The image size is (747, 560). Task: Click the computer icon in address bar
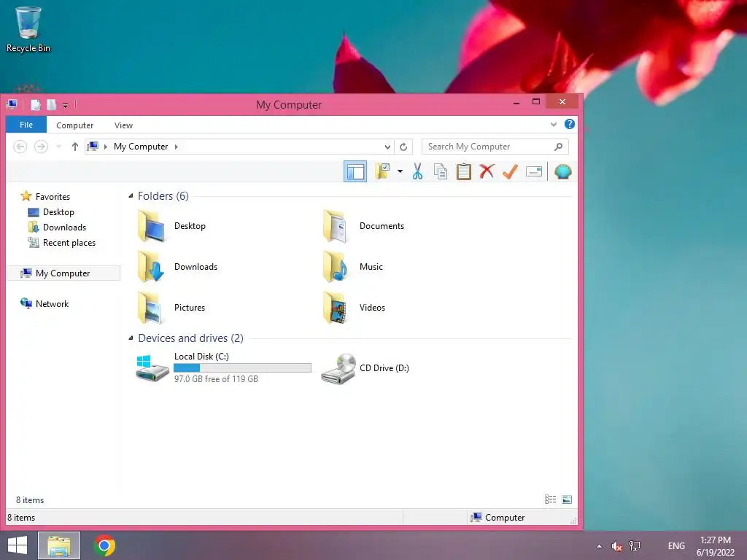[93, 146]
